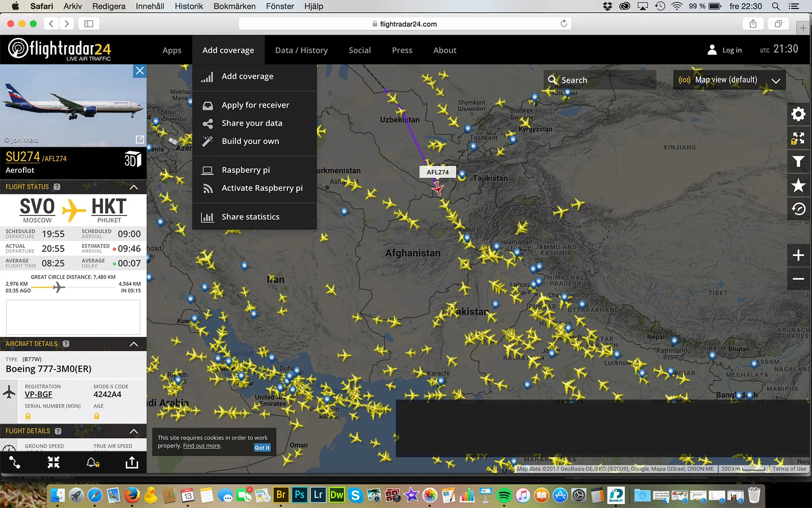812x508 pixels.
Task: Open Spotify from the Dock
Action: [504, 495]
